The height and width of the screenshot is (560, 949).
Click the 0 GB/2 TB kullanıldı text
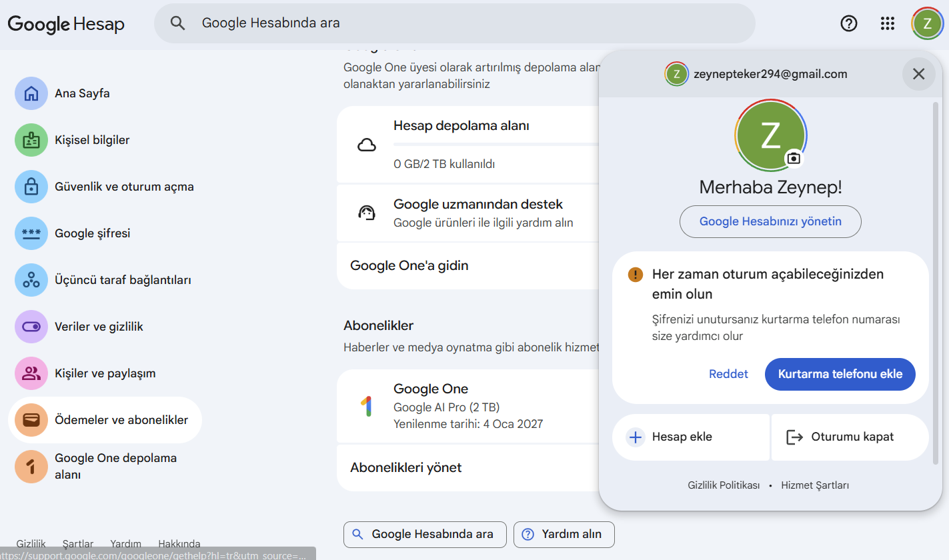pos(444,164)
